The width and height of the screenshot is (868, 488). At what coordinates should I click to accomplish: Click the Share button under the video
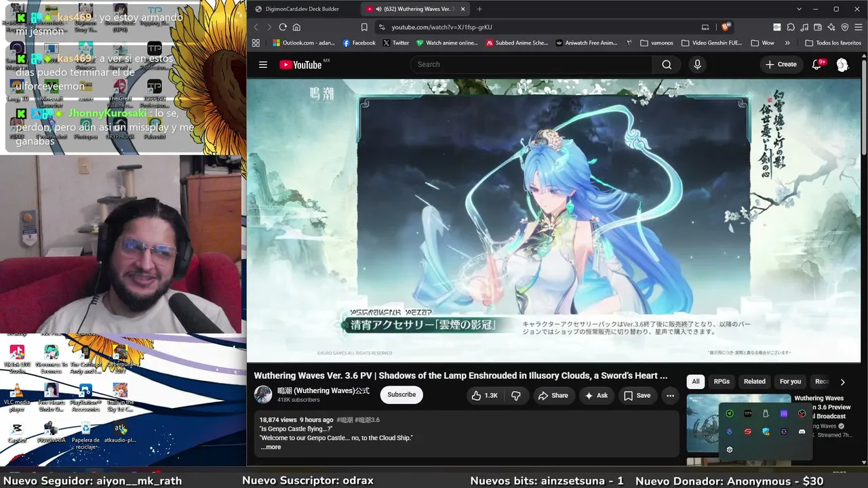click(553, 395)
